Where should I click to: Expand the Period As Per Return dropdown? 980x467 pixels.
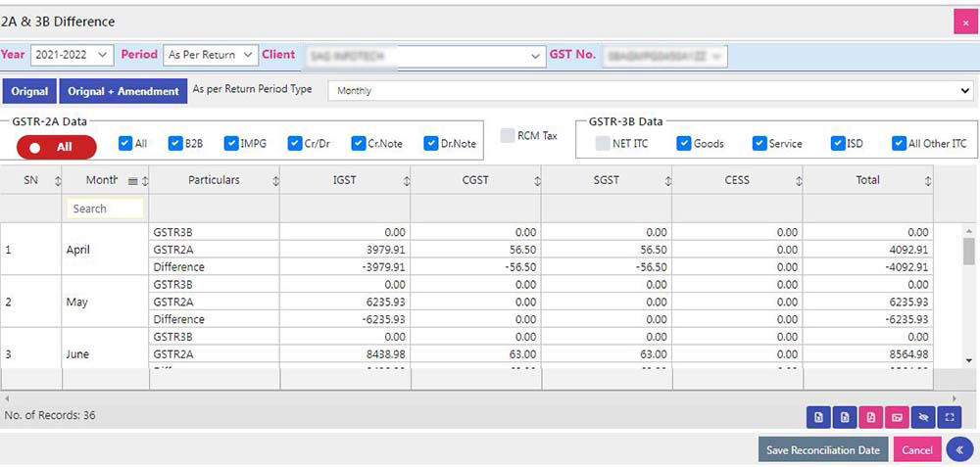(x=210, y=56)
